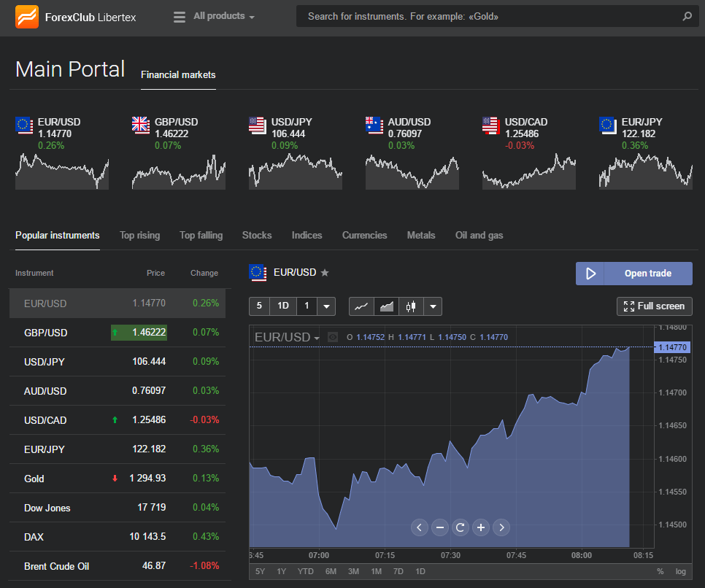The image size is (705, 588).
Task: Open EUR/USD sparkline mini chart
Action: tap(62, 171)
